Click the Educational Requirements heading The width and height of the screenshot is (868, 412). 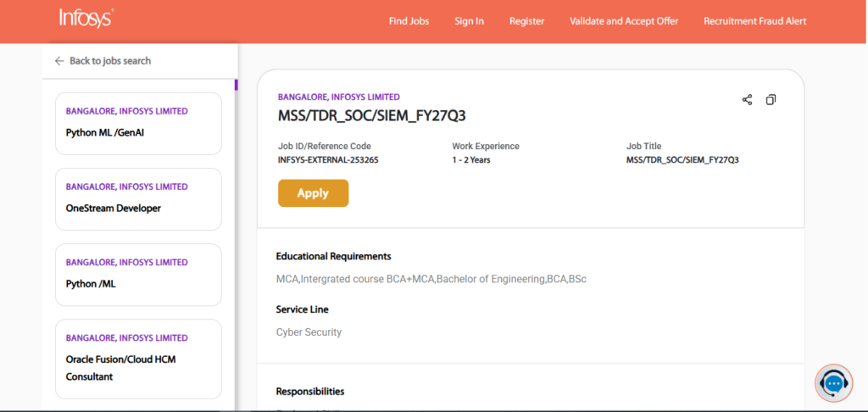click(334, 256)
